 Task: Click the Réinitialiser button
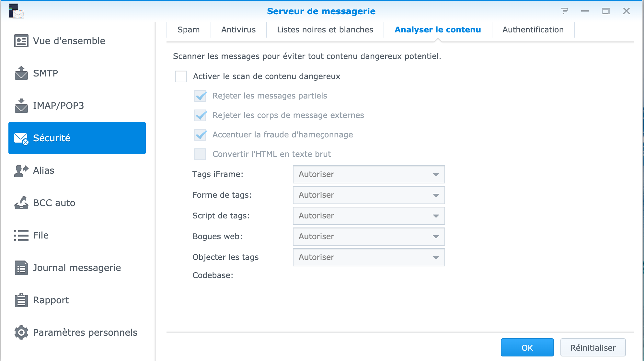click(x=593, y=348)
